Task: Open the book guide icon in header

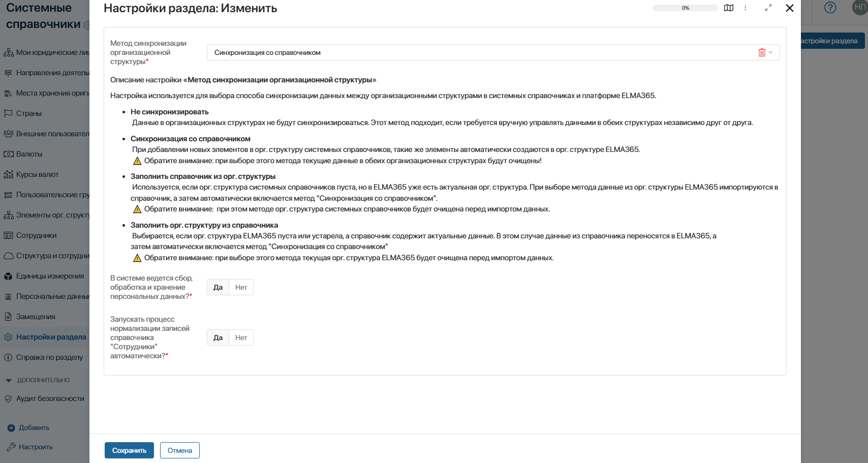Action: [729, 8]
